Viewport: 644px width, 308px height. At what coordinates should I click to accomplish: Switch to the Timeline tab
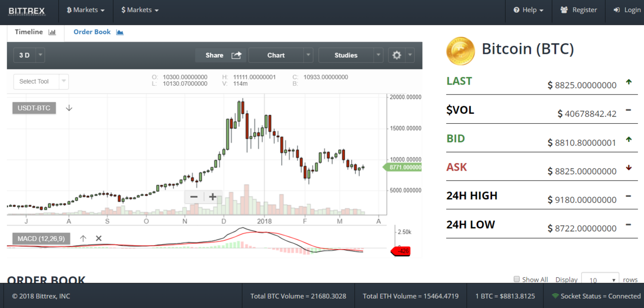click(x=35, y=32)
